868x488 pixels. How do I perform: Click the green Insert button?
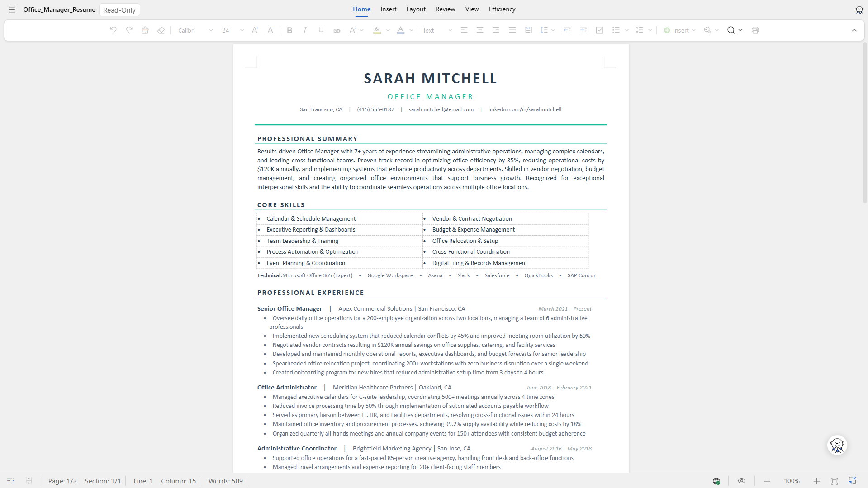pos(679,30)
